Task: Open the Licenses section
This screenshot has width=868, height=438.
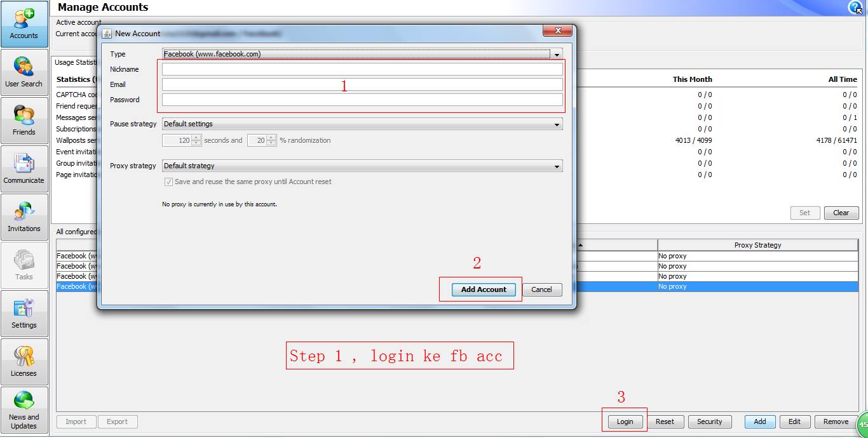Action: click(24, 362)
